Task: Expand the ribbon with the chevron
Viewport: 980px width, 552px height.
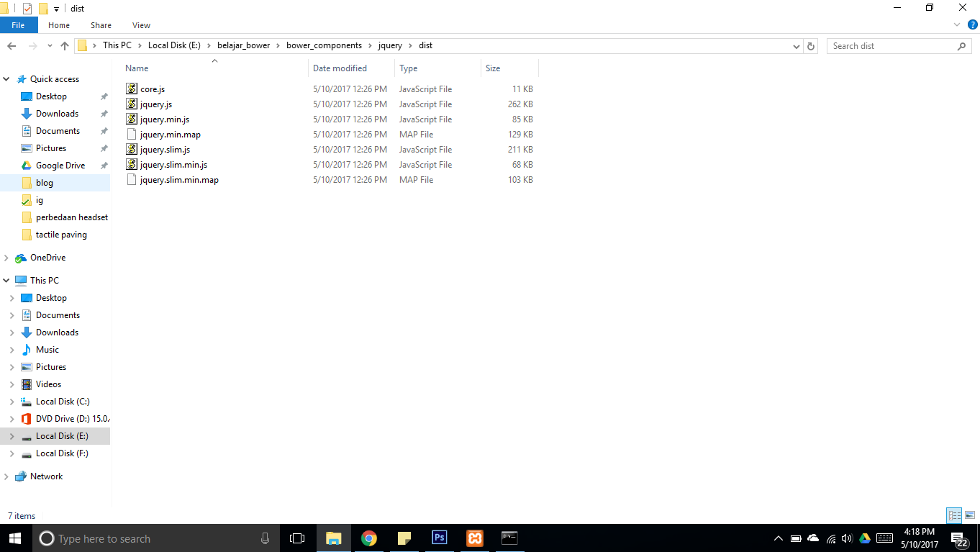Action: 958,25
